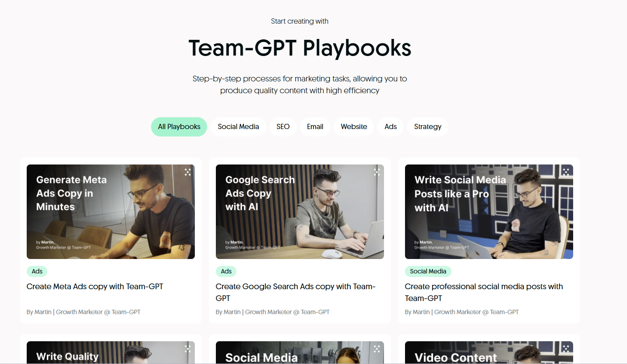The height and width of the screenshot is (364, 627).
Task: Click the Social Media tag on the third card
Action: pos(428,271)
